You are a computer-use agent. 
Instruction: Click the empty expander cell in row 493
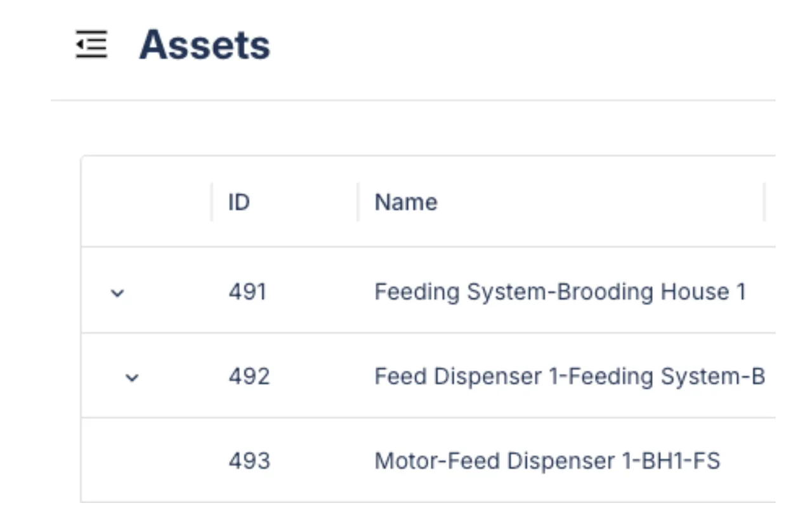click(x=146, y=461)
